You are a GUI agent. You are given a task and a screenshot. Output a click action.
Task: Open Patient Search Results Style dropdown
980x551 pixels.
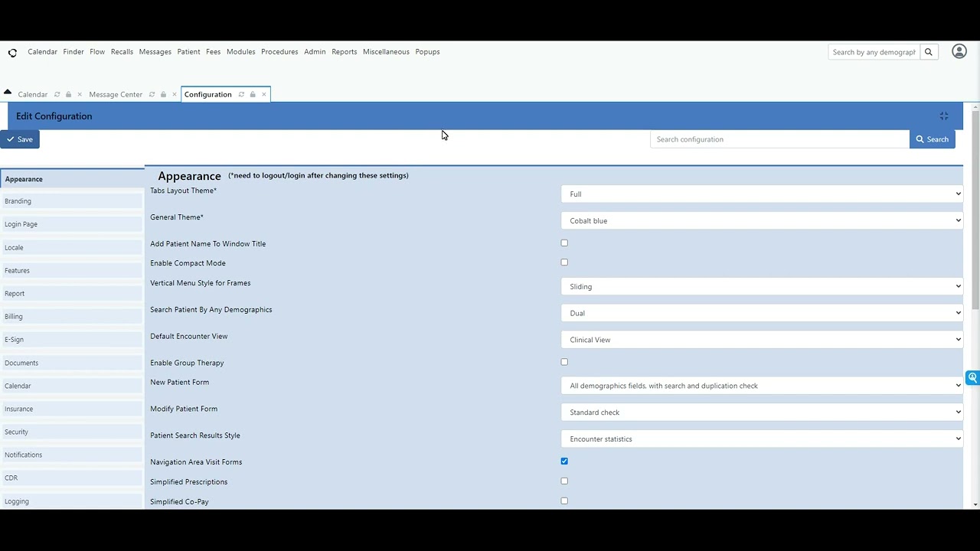[x=762, y=439]
